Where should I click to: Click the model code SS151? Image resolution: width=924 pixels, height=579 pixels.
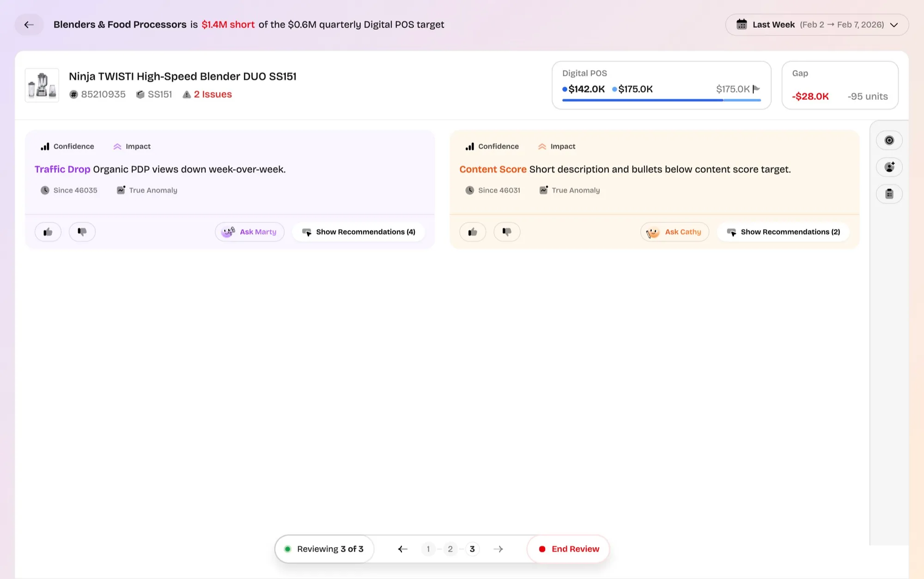click(160, 95)
